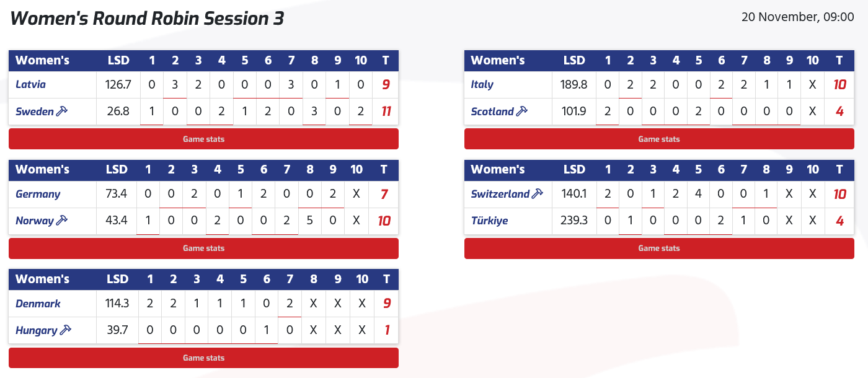
Task: View Game stats for Denmark vs Hungary
Action: pyautogui.click(x=203, y=358)
